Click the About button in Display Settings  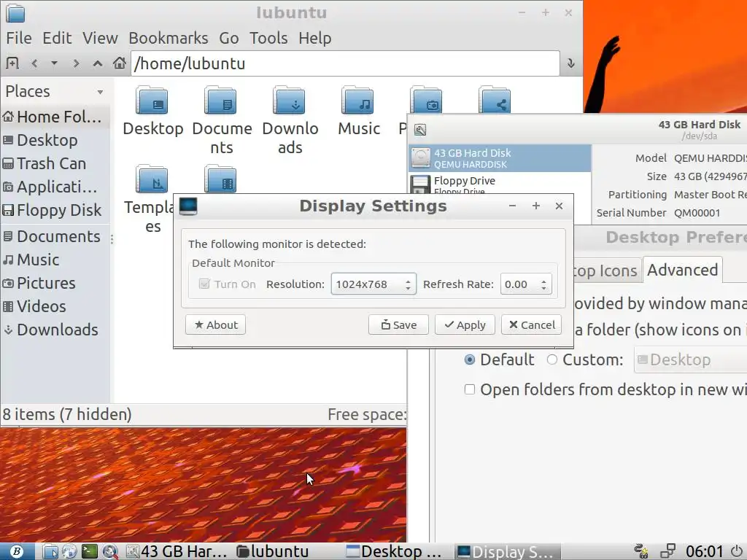pyautogui.click(x=215, y=324)
